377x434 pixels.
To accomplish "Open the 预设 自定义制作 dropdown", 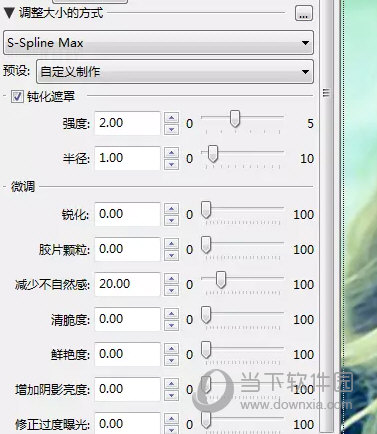I will coord(175,71).
